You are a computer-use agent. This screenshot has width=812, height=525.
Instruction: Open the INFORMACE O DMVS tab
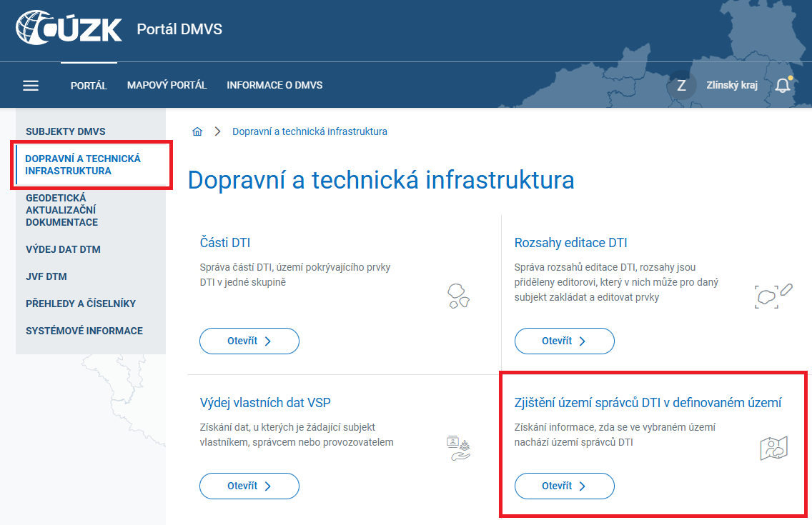[274, 84]
